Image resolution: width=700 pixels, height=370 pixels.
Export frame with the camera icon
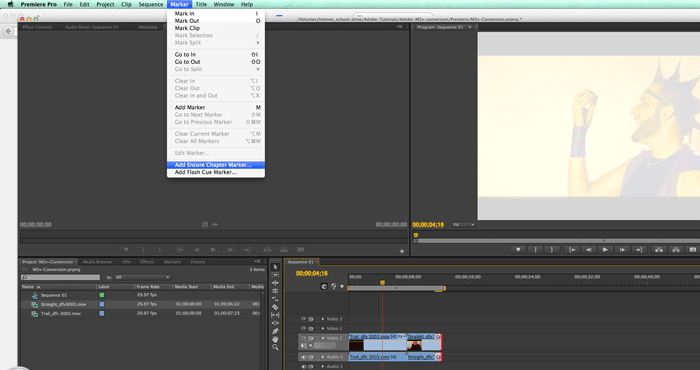pyautogui.click(x=692, y=250)
